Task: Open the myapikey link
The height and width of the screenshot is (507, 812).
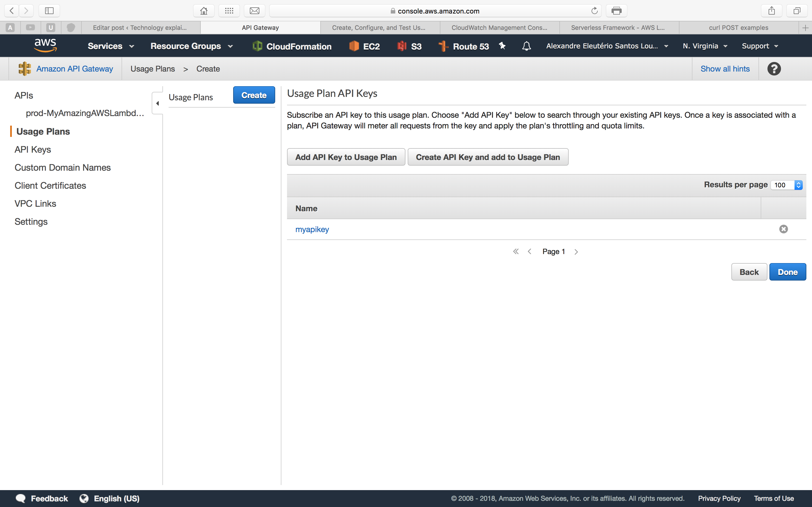Action: coord(312,229)
